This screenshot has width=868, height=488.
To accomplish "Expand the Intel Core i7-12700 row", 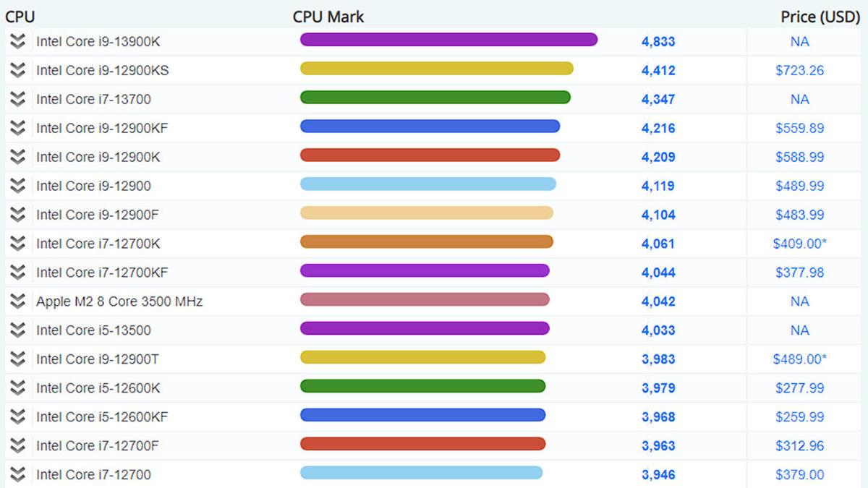I will tap(17, 475).
